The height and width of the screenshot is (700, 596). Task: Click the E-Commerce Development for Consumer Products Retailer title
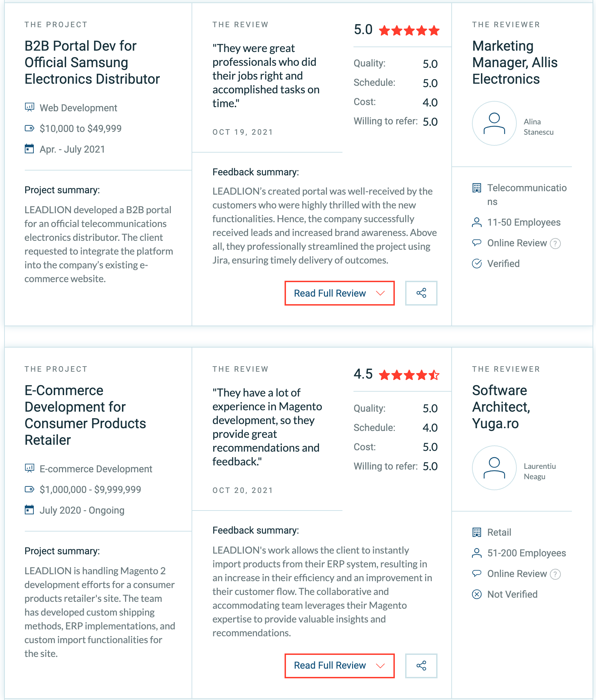(85, 415)
